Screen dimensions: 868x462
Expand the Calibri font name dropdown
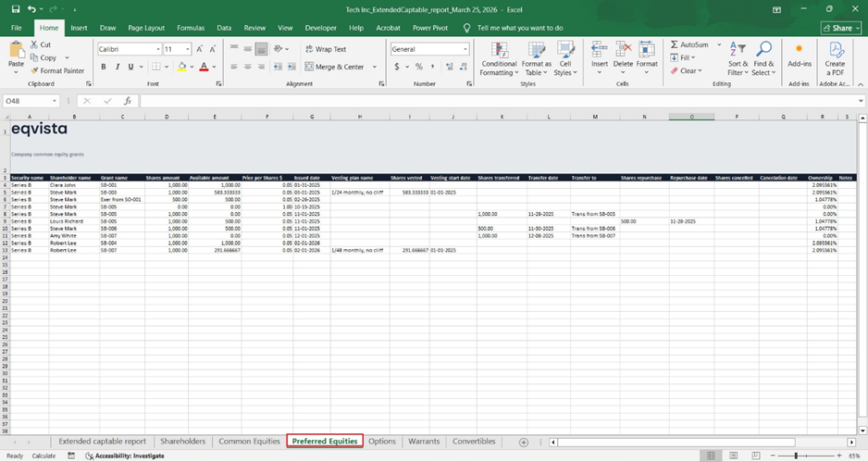158,49
